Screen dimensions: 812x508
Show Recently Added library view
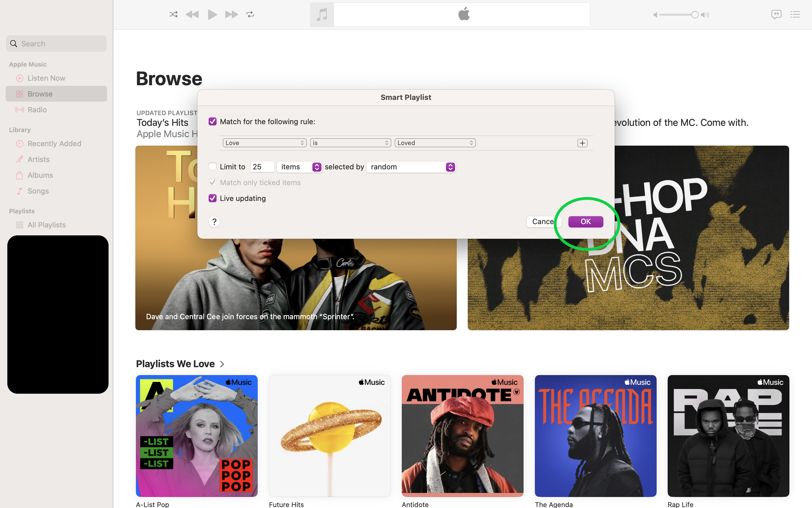(56, 143)
